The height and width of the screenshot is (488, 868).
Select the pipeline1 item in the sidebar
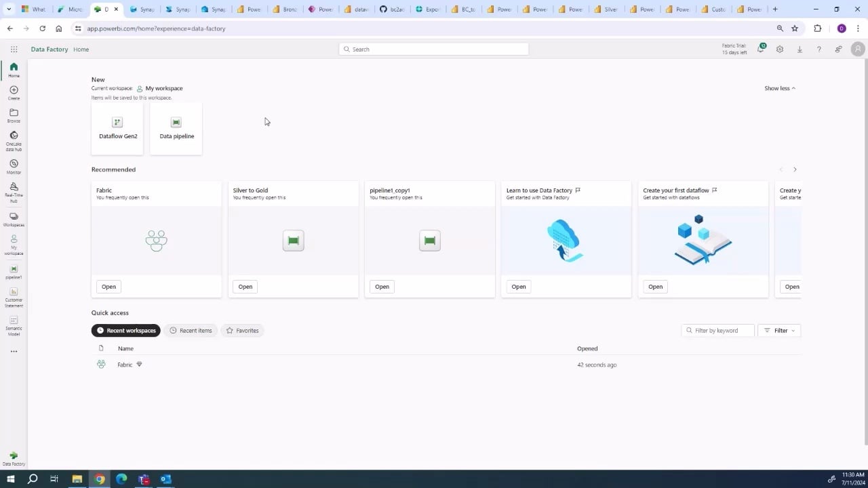coord(14,270)
